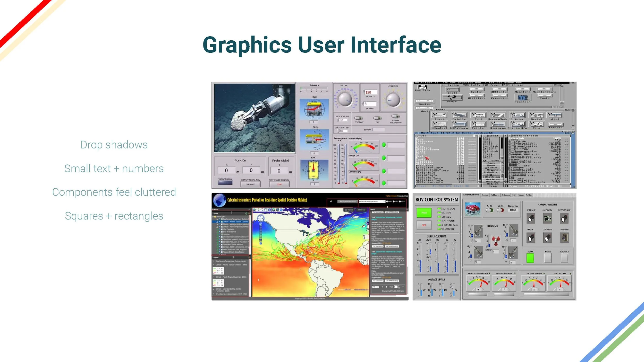
Task: Click the FWD Camera camcorder icon
Action: [x=547, y=219]
